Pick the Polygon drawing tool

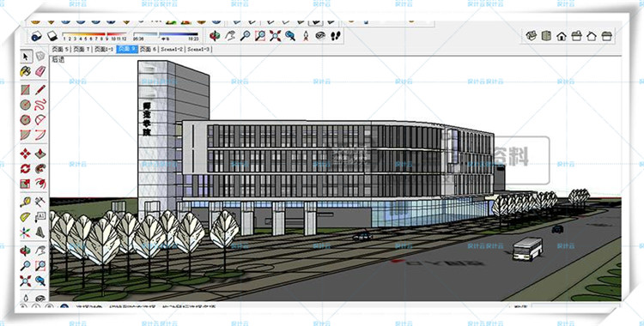[x=26, y=120]
